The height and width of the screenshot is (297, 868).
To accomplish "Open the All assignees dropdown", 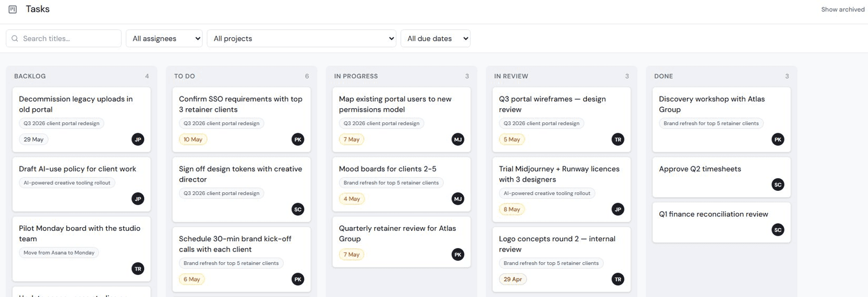I will pyautogui.click(x=164, y=38).
